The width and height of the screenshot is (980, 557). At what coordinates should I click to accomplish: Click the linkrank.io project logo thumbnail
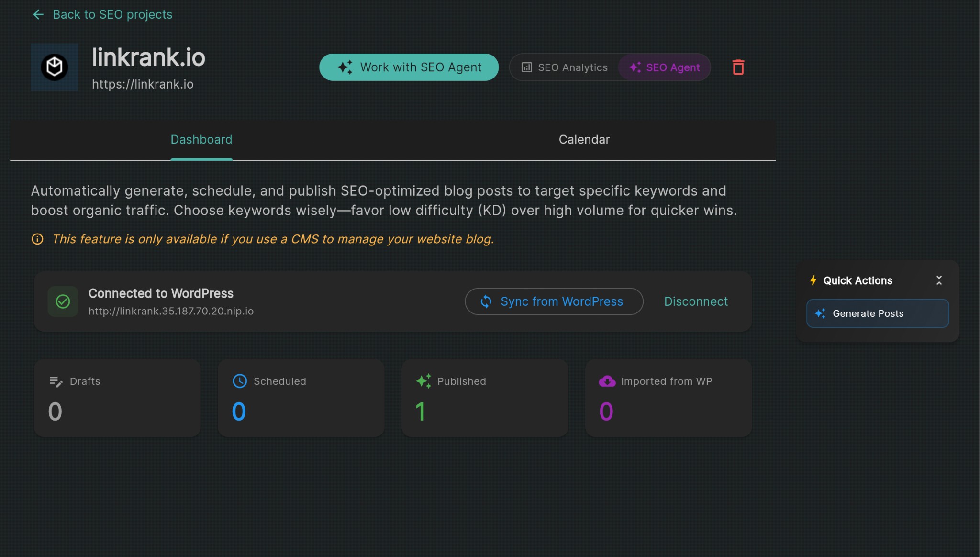tap(54, 67)
